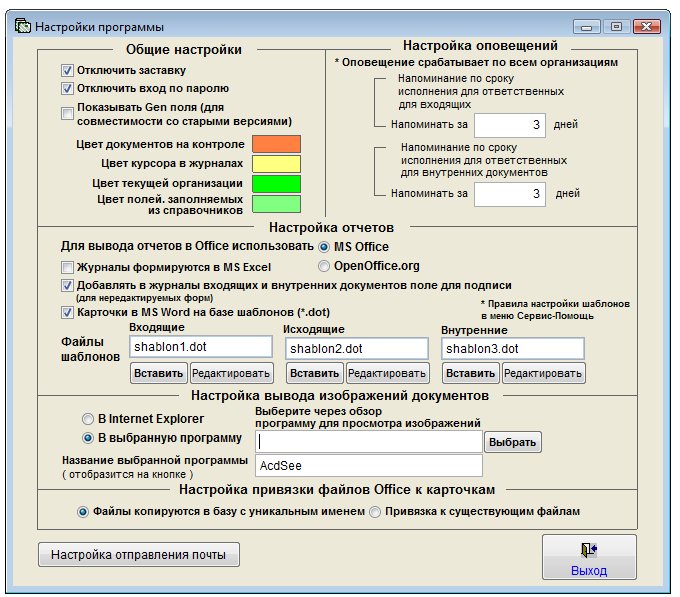Enable Показывать Gen поля checkbox
Screen dimensions: 680x597
tap(67, 114)
